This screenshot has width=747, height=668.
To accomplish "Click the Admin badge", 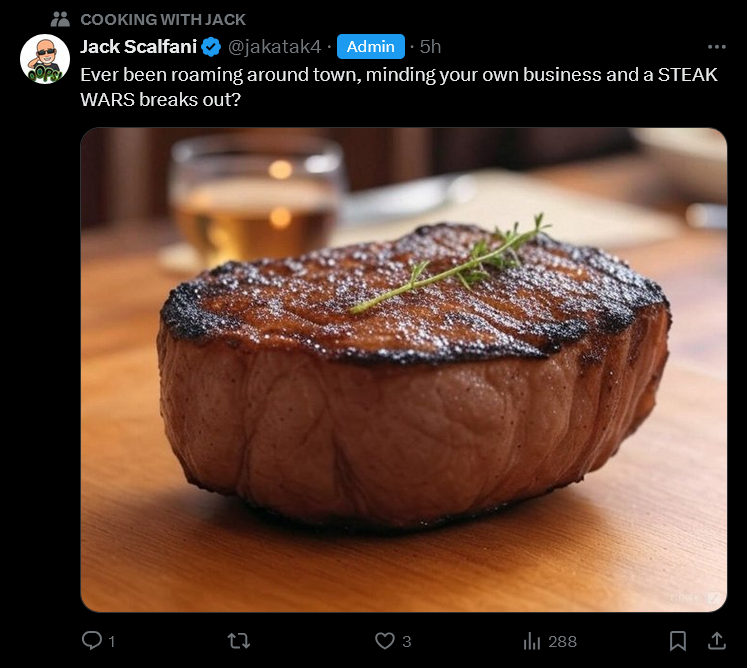I will [371, 47].
